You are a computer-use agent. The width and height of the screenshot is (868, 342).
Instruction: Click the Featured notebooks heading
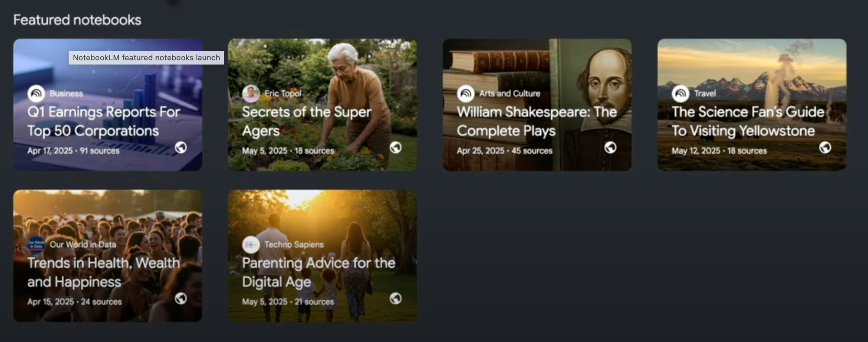(x=77, y=20)
